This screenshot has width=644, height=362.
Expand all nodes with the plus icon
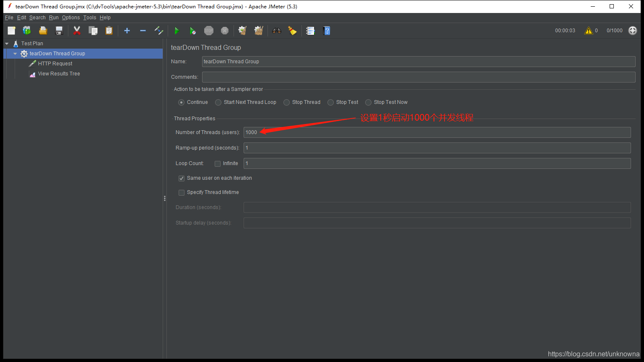click(x=127, y=31)
